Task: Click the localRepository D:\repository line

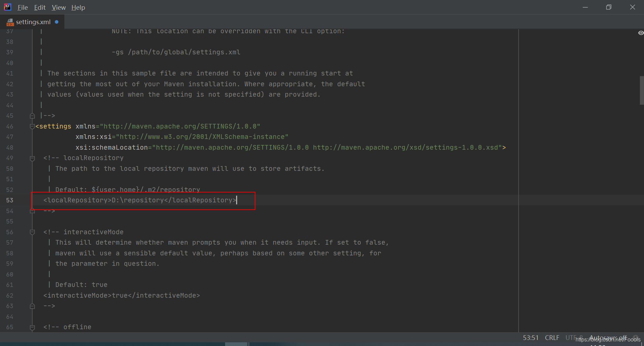Action: [x=140, y=200]
